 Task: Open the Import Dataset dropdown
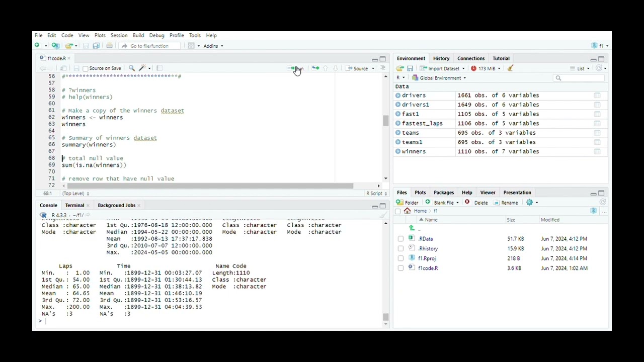443,68
